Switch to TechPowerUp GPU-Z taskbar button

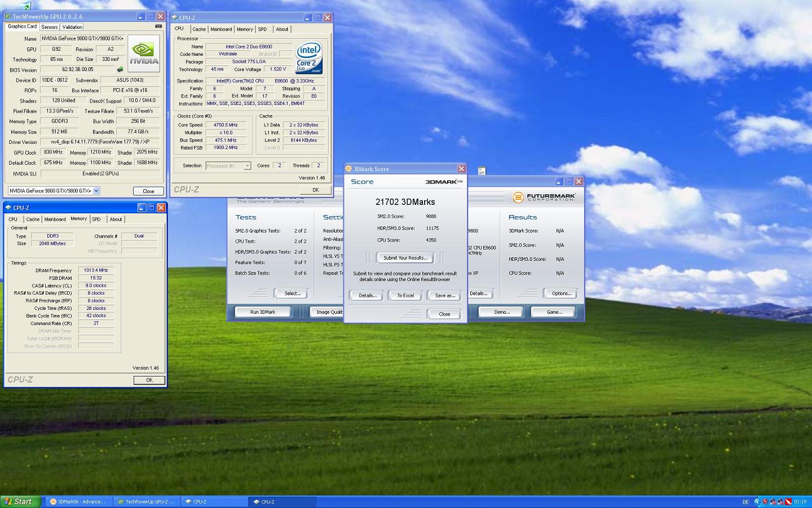(x=146, y=502)
